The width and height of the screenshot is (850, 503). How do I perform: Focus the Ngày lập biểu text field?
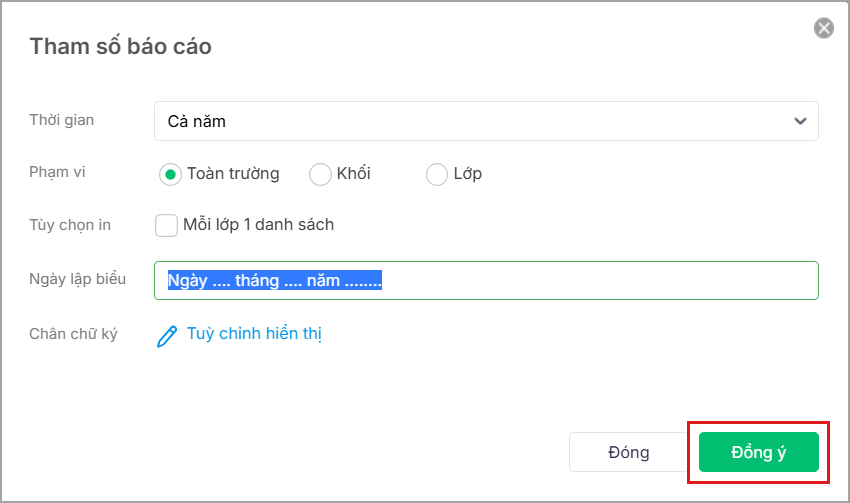tap(600, 281)
